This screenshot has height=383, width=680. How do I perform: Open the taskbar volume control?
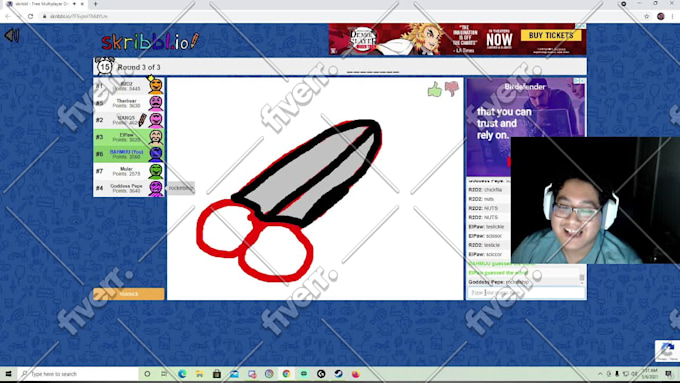pyautogui.click(x=634, y=373)
